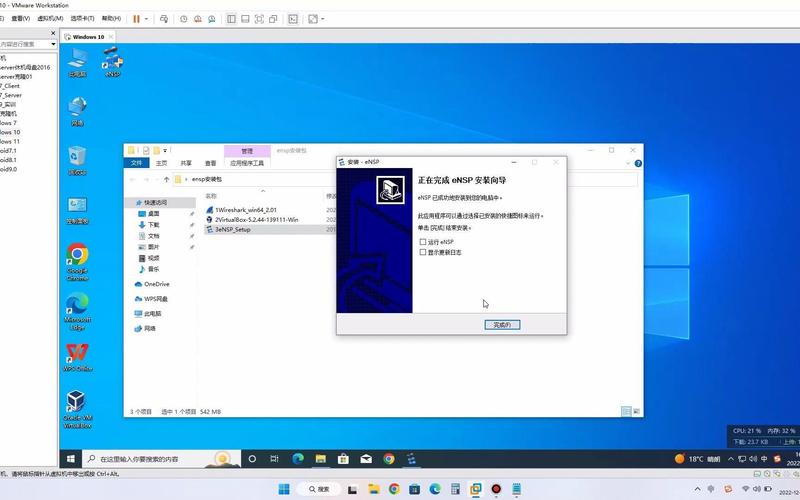800x500 pixels.
Task: Open the 网络 desktop icon
Action: click(77, 112)
